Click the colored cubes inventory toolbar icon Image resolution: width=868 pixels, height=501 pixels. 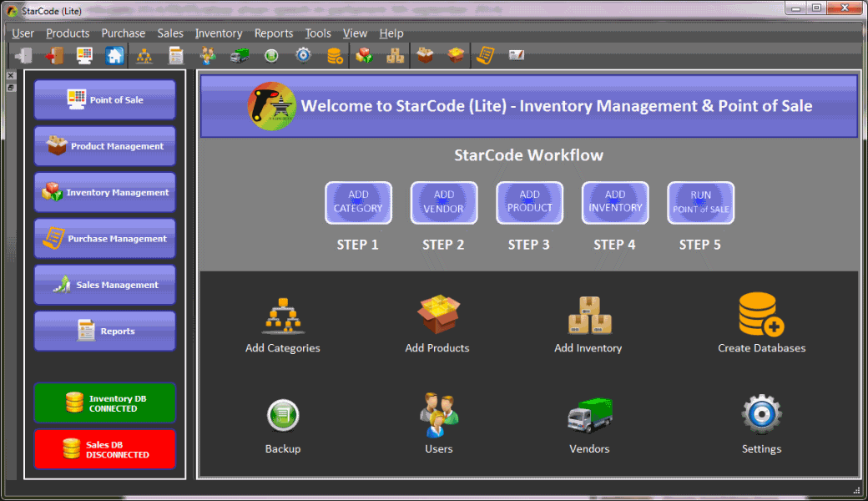coord(364,55)
